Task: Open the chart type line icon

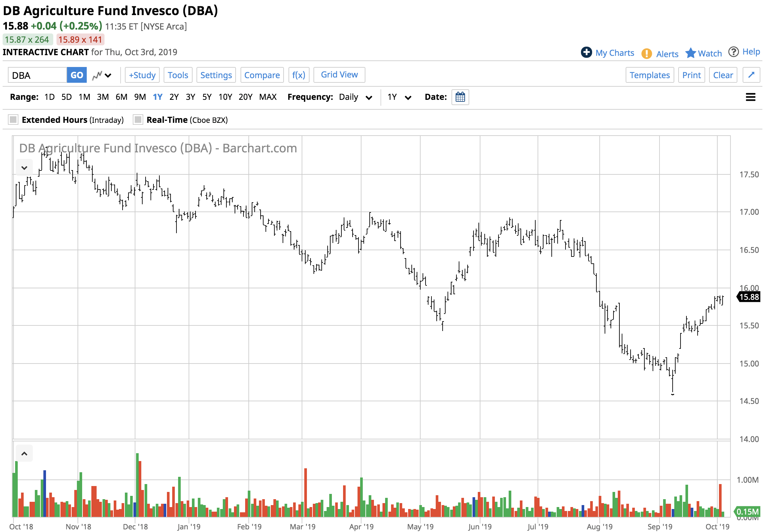Action: [x=97, y=76]
